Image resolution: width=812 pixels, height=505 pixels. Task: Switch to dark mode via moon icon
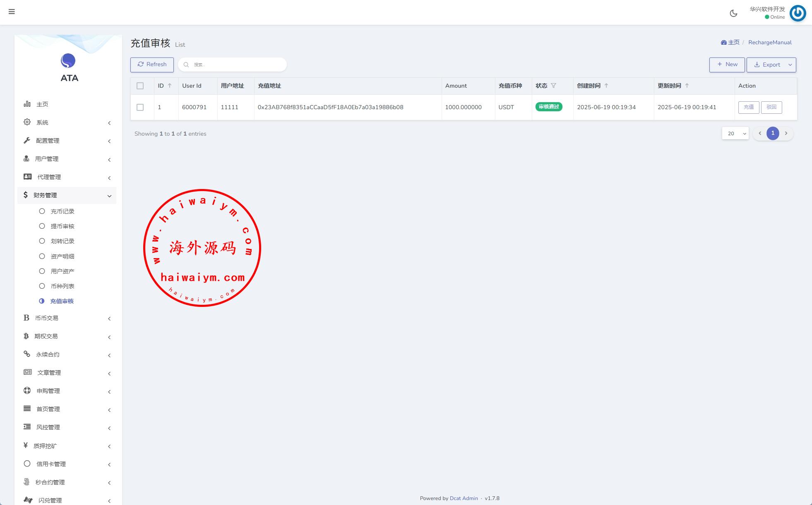pos(733,13)
